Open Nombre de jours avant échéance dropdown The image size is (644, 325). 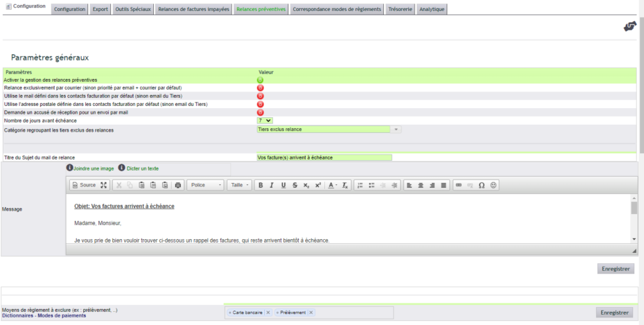pos(265,121)
